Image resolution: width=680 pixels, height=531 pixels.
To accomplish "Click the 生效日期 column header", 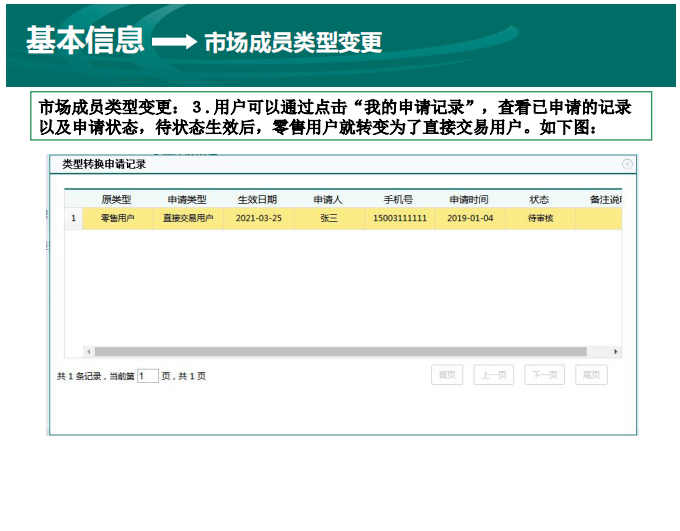I will pos(258,199).
